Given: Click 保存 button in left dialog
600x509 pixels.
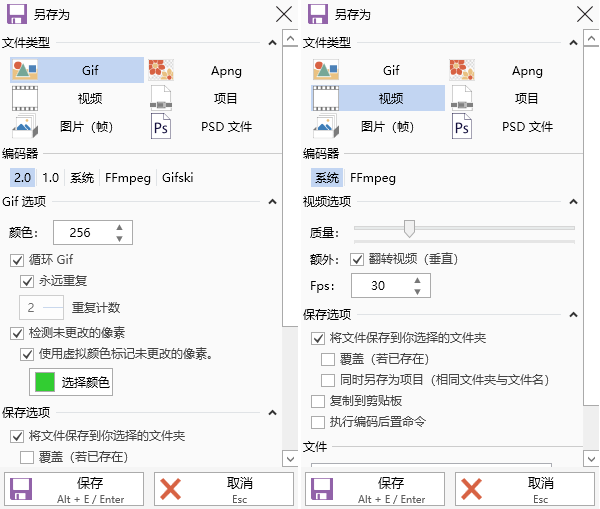Looking at the screenshot, I should coord(74,489).
